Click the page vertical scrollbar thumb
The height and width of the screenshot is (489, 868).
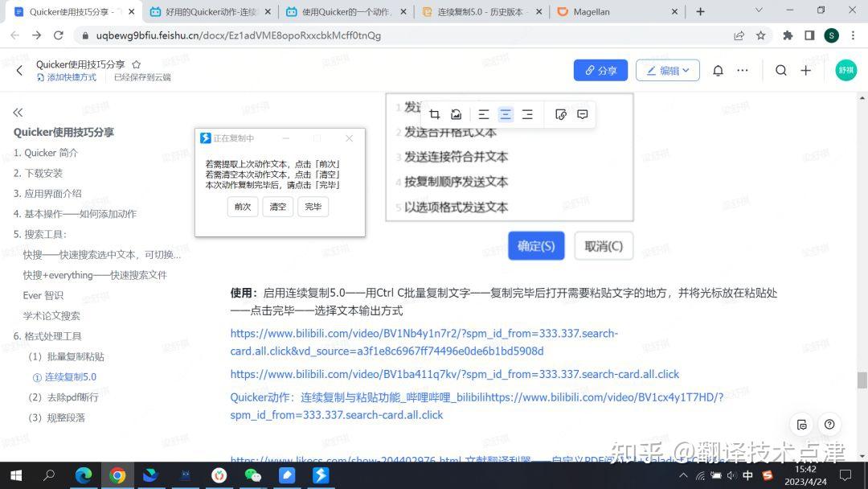[862, 380]
